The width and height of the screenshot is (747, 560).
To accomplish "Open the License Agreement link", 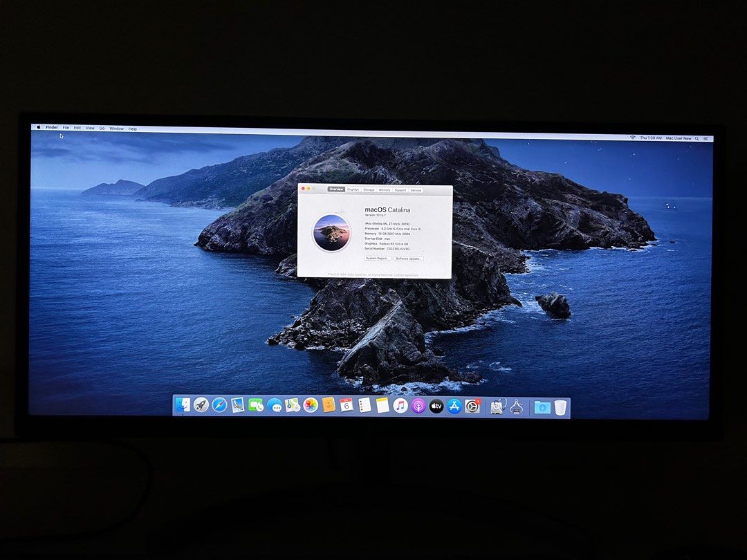I will coord(407,275).
